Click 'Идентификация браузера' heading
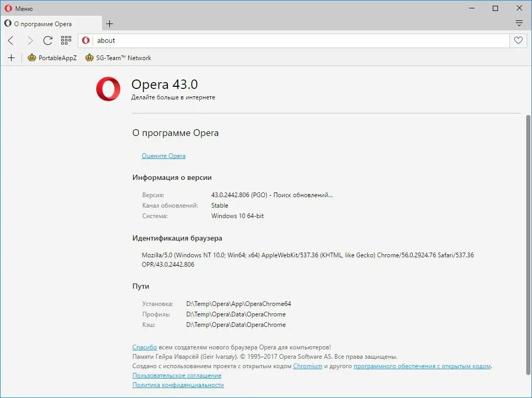 pyautogui.click(x=177, y=238)
